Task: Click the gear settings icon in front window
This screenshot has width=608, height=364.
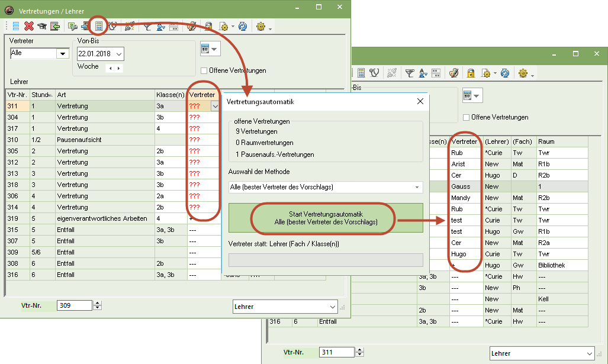Action: point(260,27)
